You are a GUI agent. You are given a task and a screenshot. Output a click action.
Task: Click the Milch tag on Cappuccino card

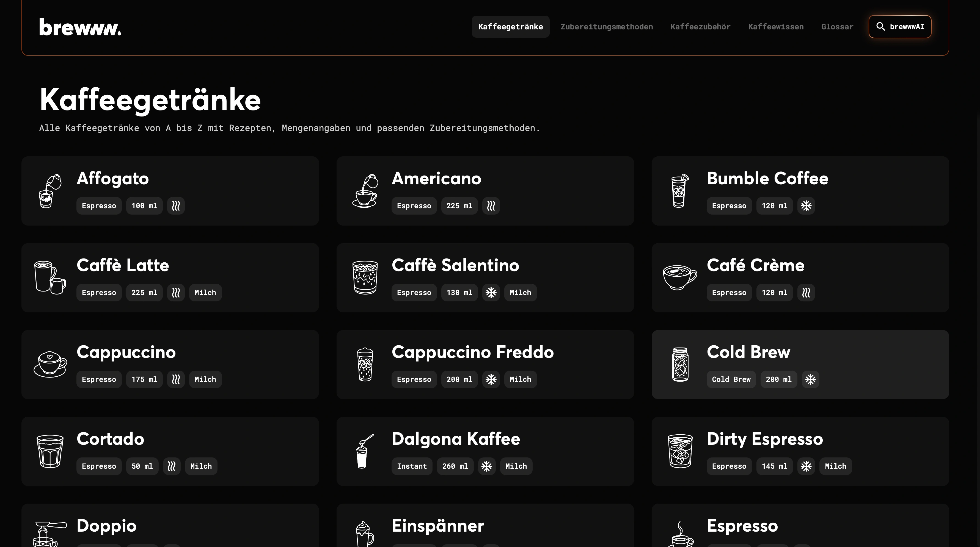(x=205, y=379)
